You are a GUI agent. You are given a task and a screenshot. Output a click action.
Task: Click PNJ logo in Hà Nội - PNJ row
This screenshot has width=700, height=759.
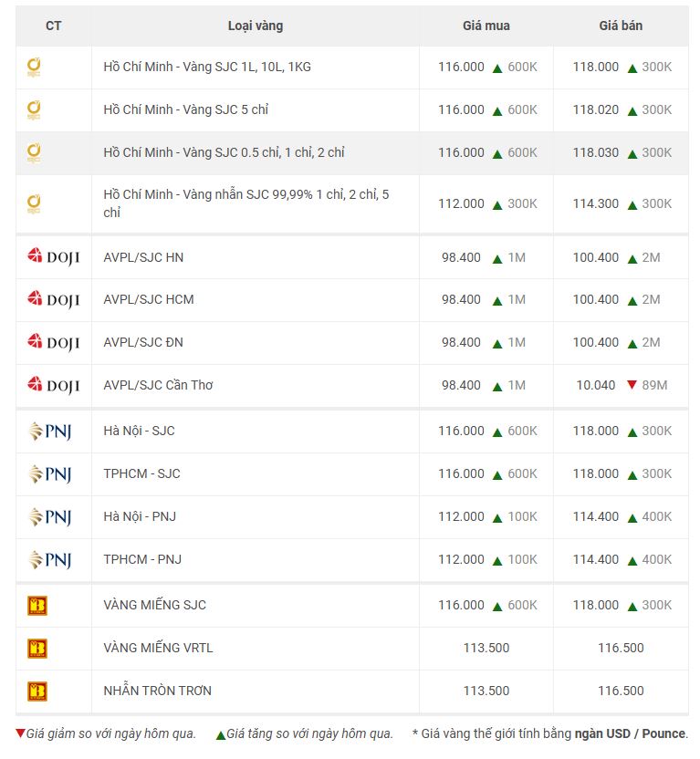tap(50, 517)
